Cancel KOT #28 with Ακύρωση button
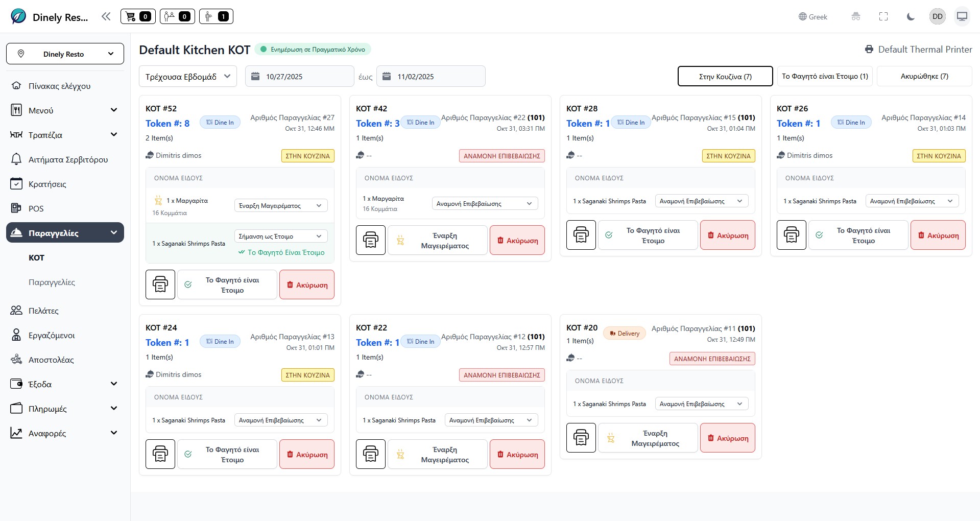The image size is (980, 521). tap(727, 235)
